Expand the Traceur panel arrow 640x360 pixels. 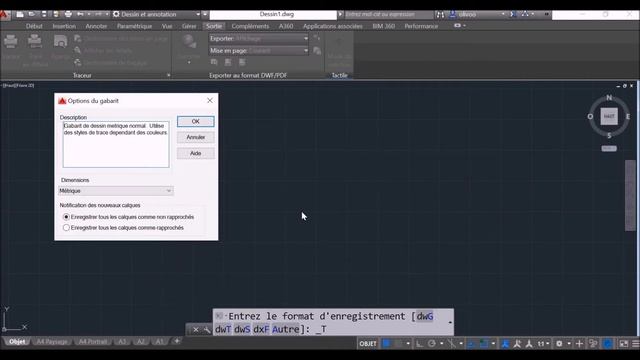169,76
